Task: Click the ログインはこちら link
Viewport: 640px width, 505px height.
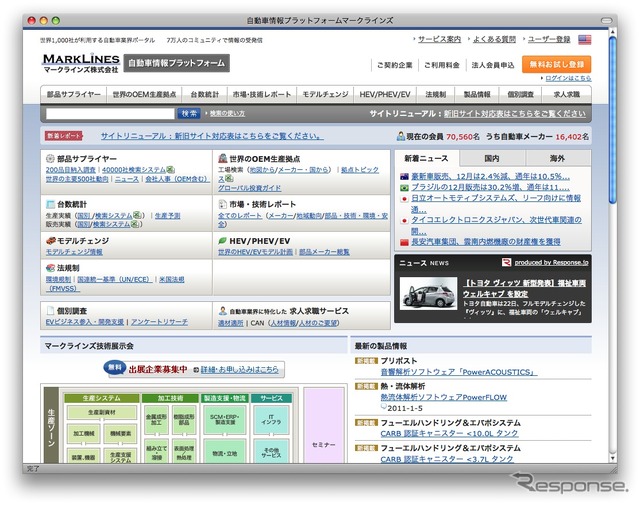Action: [568, 78]
